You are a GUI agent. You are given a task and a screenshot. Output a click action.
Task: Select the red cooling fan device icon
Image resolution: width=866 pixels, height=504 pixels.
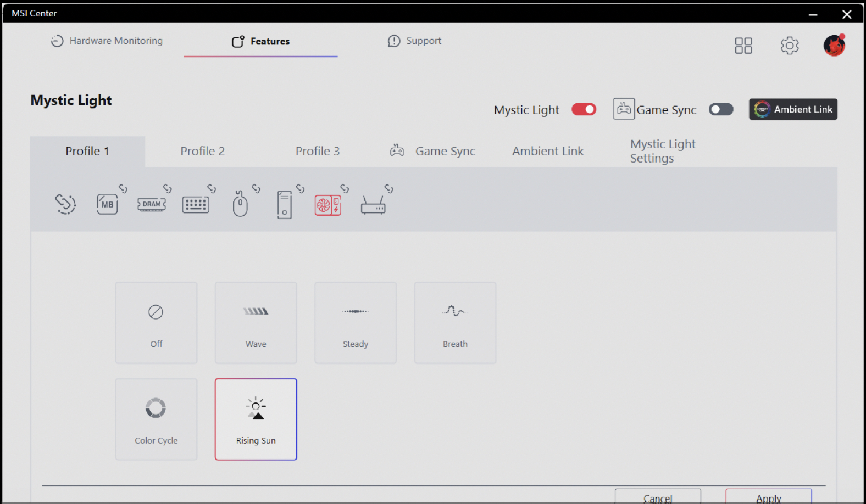[x=328, y=205]
